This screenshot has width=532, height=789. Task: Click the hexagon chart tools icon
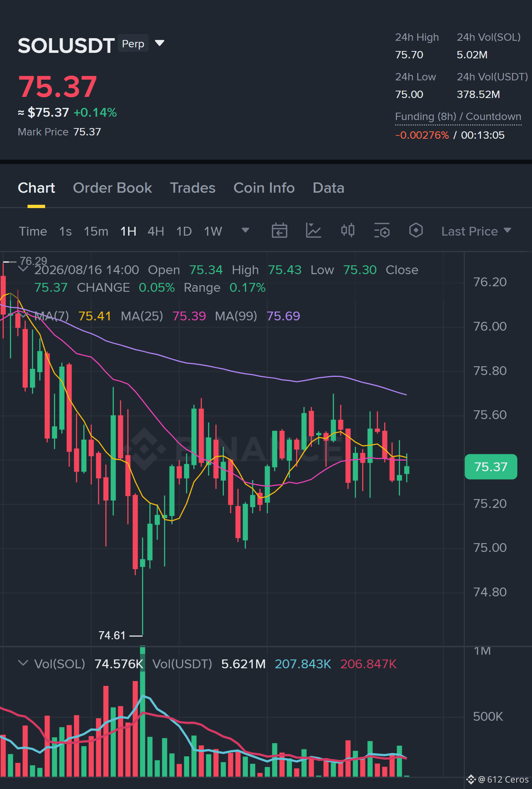tap(416, 231)
